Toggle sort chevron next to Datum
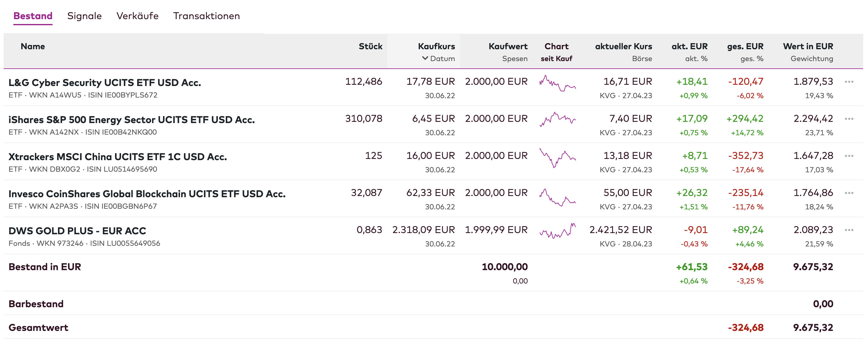 point(425,58)
